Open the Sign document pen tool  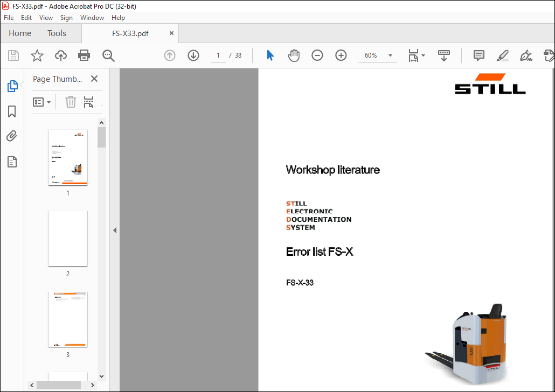(x=526, y=55)
